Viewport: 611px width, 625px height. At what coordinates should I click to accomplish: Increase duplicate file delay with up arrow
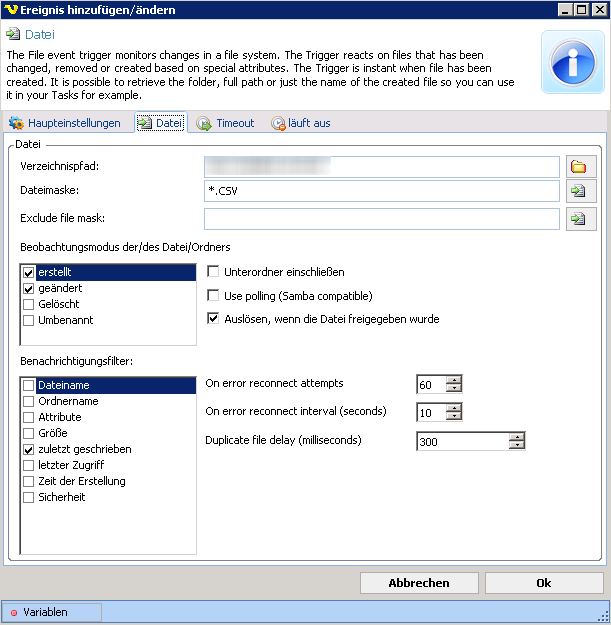[516, 436]
